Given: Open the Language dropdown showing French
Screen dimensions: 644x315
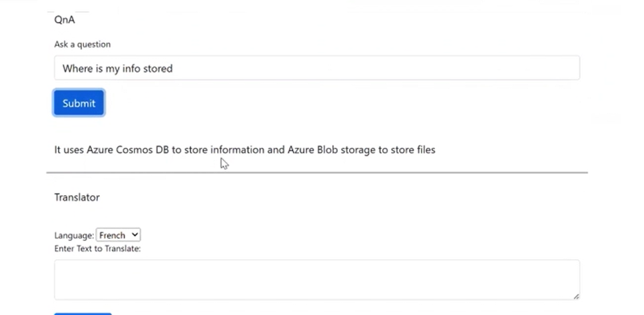Looking at the screenshot, I should tap(119, 235).
